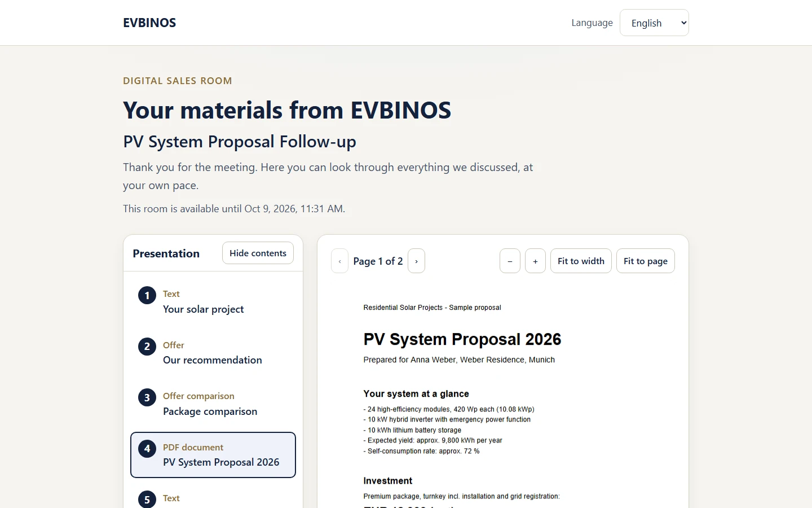Screen dimensions: 812x508
Task: Click the 'Presentation' panel heading
Action: [166, 253]
